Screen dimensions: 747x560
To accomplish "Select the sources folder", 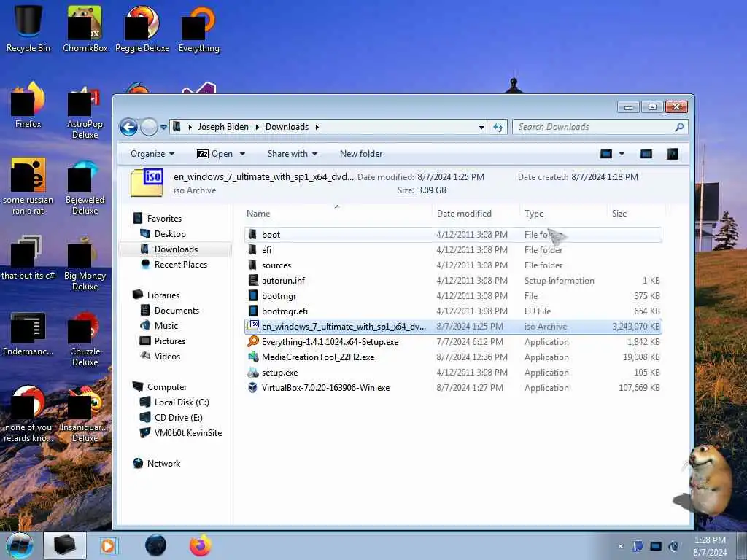I will point(452,265).
